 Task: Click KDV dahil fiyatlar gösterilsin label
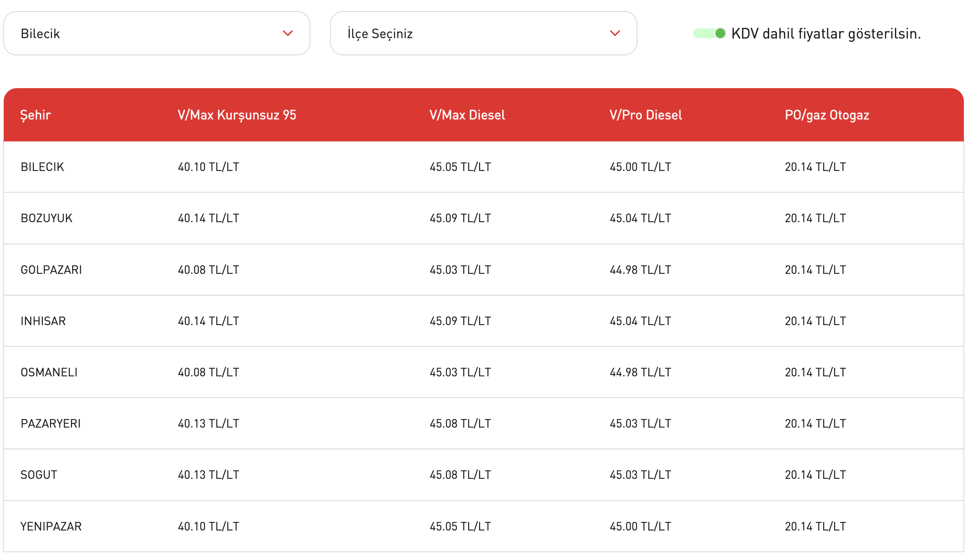coord(826,34)
